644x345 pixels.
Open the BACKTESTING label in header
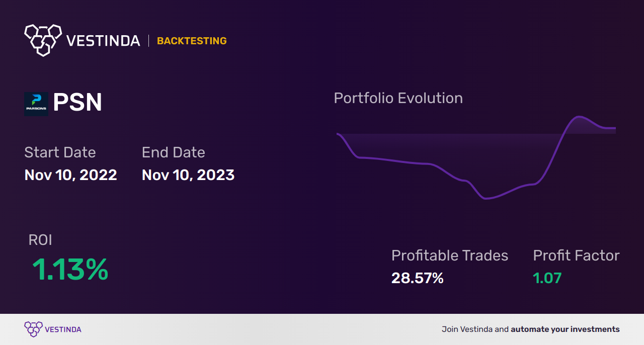tap(192, 41)
